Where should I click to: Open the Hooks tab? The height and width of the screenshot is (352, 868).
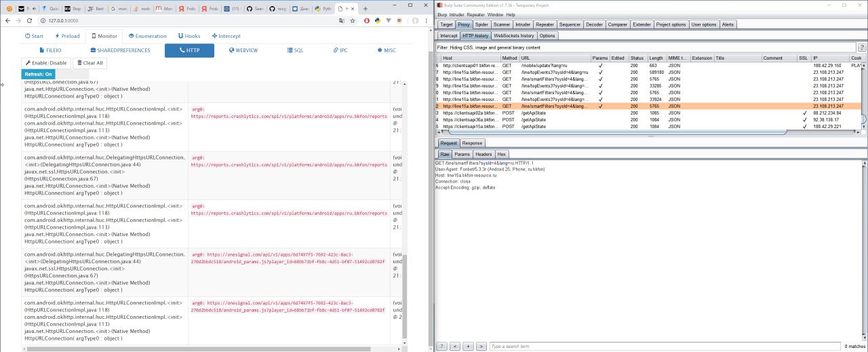coord(189,36)
